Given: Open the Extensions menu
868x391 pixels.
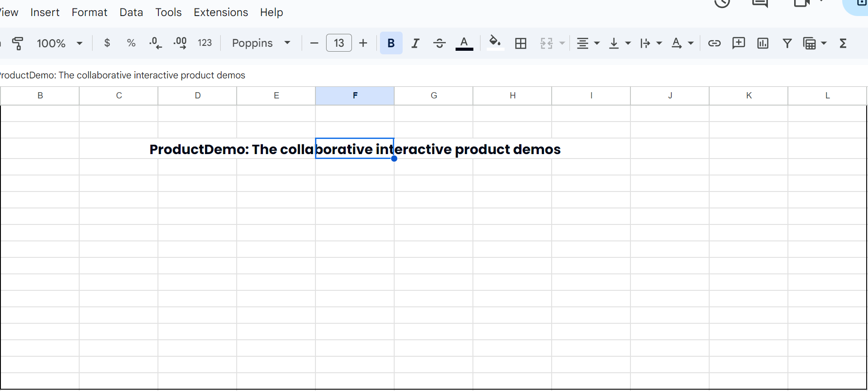Looking at the screenshot, I should point(221,12).
